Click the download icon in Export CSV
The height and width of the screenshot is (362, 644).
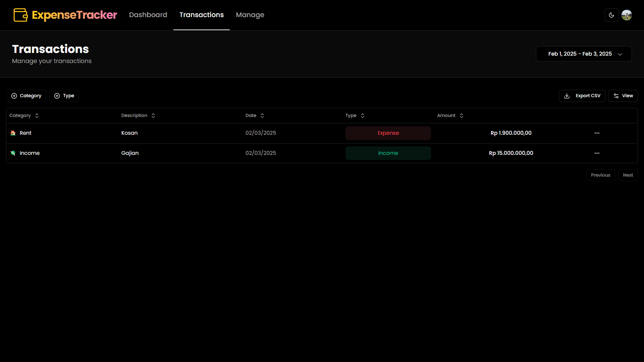click(x=567, y=96)
